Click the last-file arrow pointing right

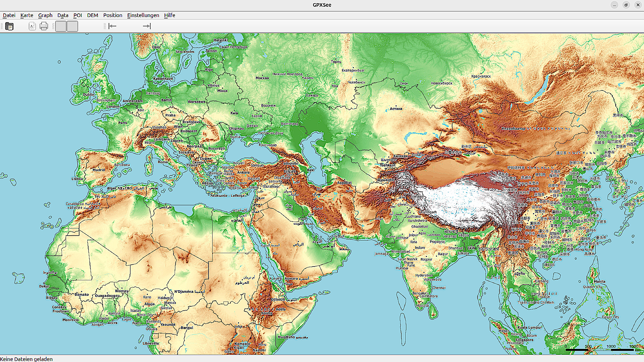pyautogui.click(x=147, y=26)
